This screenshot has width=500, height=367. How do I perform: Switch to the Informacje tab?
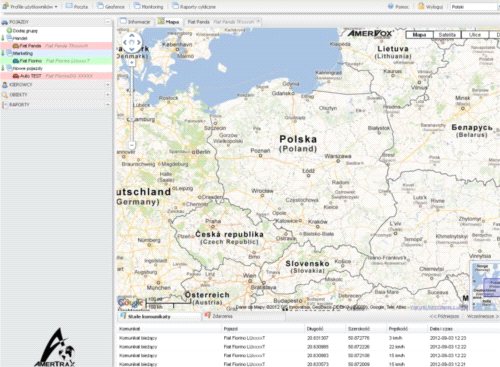(x=135, y=22)
